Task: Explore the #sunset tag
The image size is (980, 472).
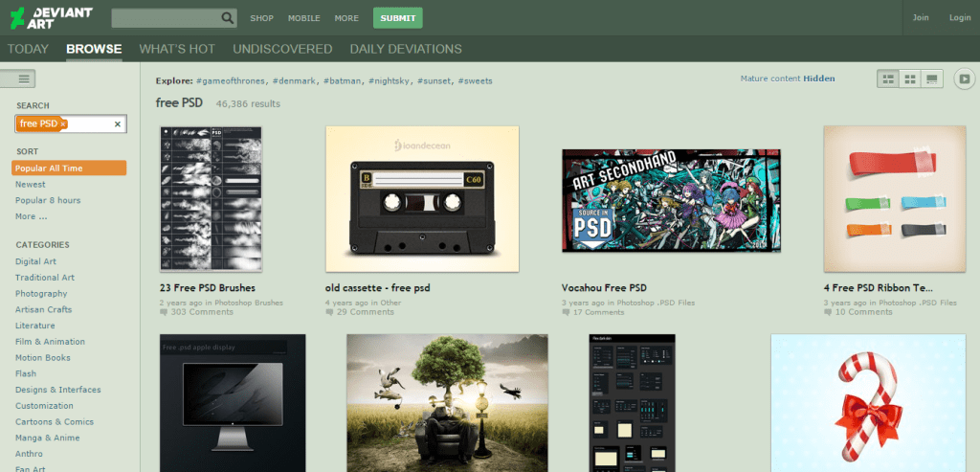Action: tap(435, 80)
